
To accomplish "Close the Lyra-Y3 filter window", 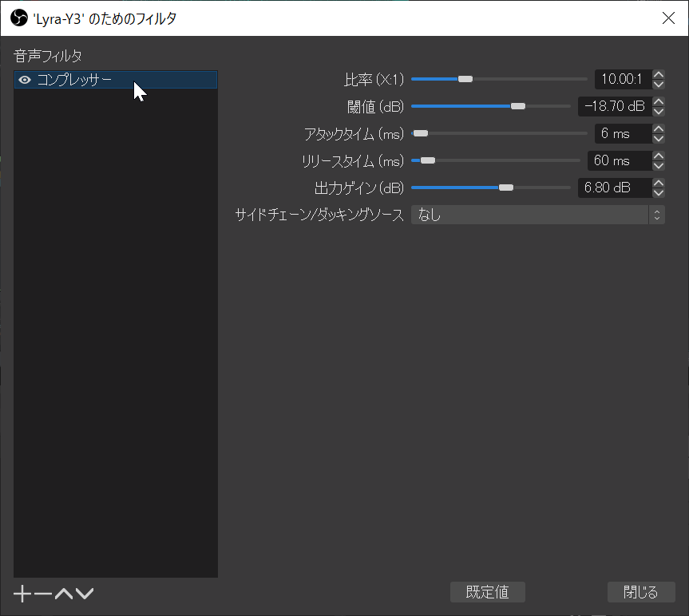I will point(668,18).
